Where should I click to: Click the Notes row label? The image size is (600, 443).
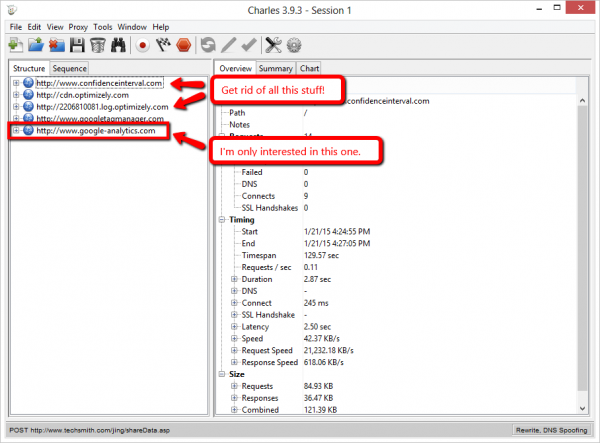[x=240, y=125]
